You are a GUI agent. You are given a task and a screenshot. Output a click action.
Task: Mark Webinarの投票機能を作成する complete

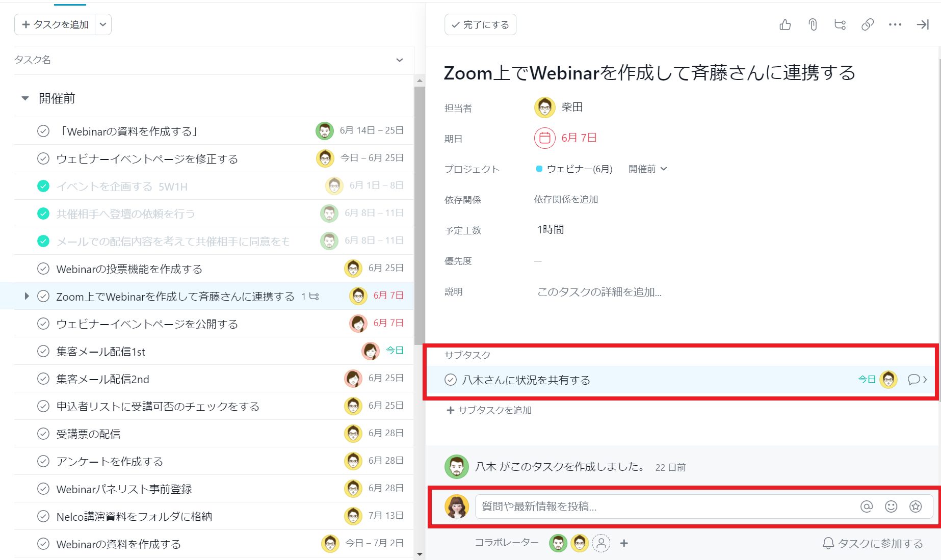click(x=43, y=269)
